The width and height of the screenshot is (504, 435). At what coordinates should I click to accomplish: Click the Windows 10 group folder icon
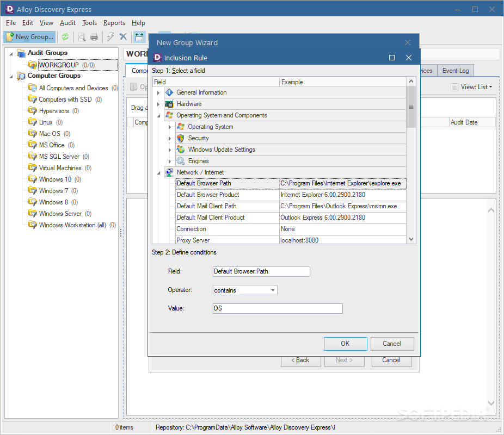[x=33, y=179]
